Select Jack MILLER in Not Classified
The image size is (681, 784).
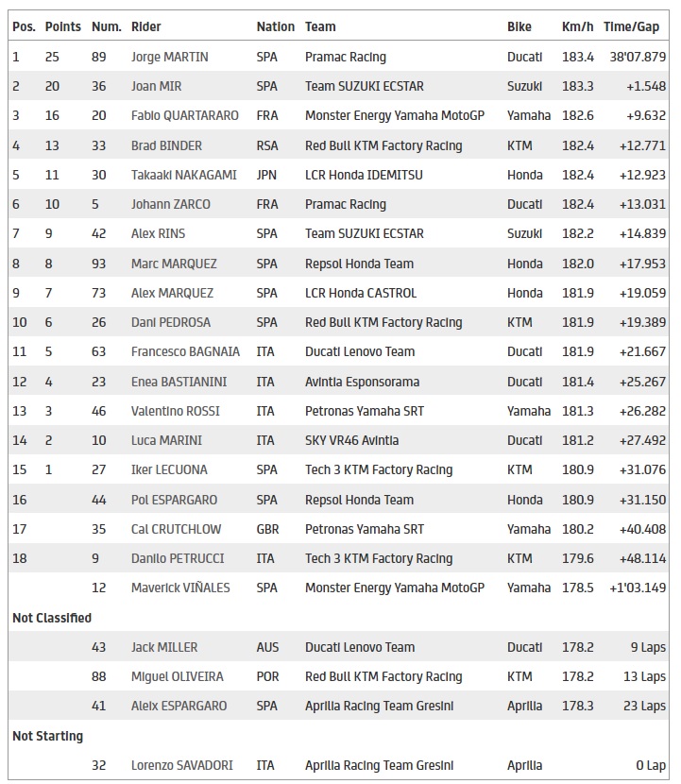(163, 647)
